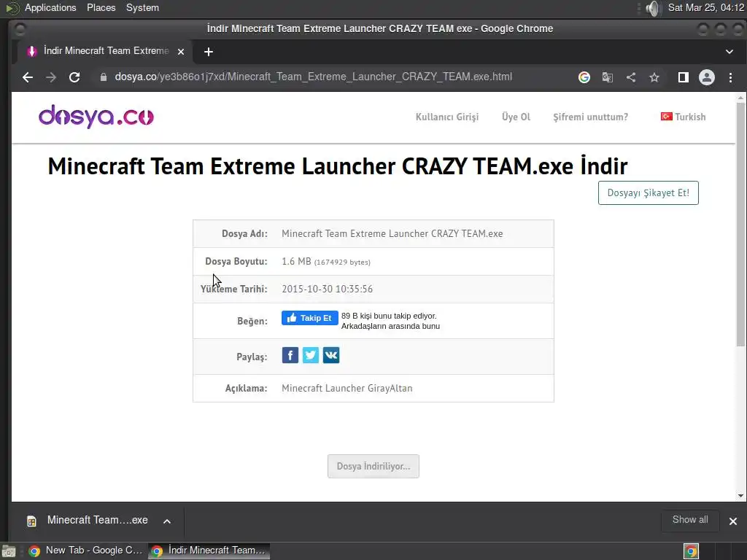Share file on VK
The width and height of the screenshot is (747, 560).
331,355
